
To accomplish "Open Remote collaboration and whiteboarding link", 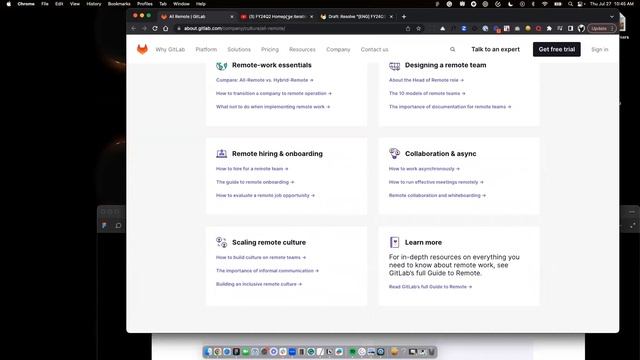I will click(x=437, y=196).
